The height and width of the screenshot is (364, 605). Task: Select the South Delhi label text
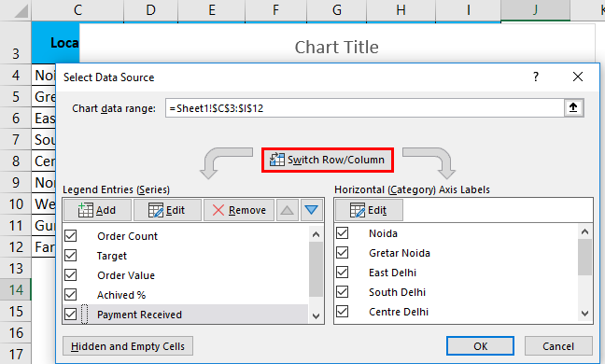pyautogui.click(x=397, y=292)
